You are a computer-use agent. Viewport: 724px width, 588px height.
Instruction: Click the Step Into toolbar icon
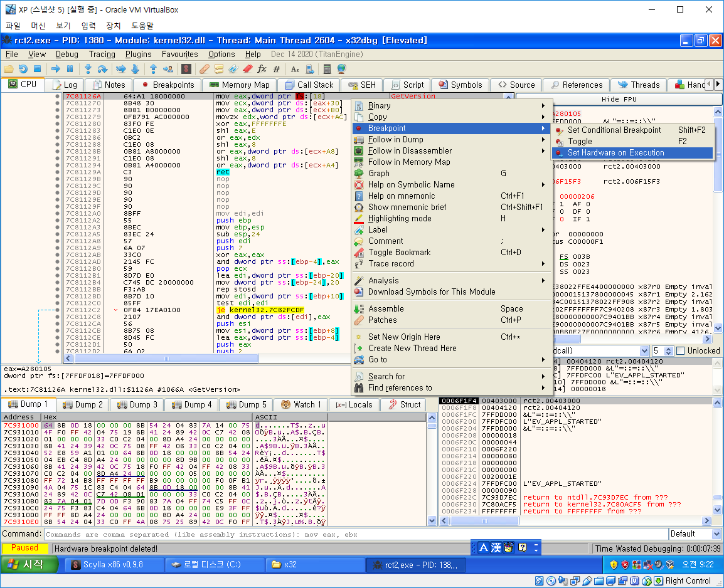88,69
